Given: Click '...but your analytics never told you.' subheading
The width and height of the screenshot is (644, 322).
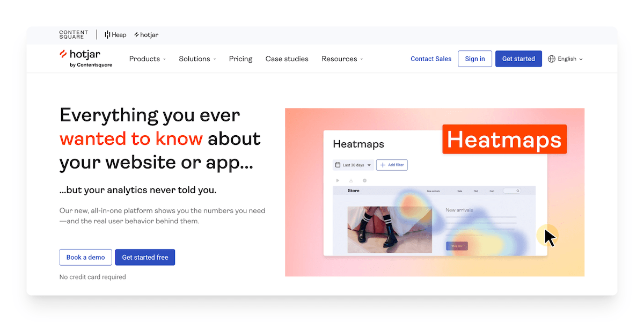Looking at the screenshot, I should (138, 190).
